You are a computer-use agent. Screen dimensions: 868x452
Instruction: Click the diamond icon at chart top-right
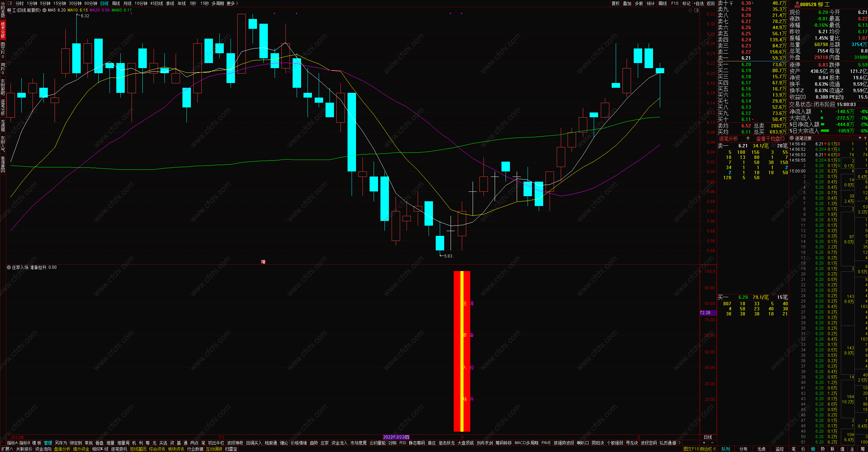click(x=690, y=11)
